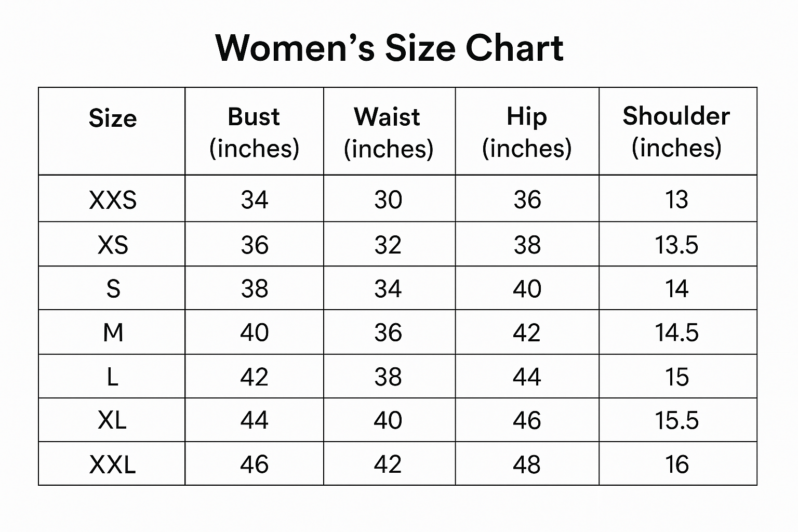Select the Size column header
798x532 pixels.
pyautogui.click(x=113, y=118)
